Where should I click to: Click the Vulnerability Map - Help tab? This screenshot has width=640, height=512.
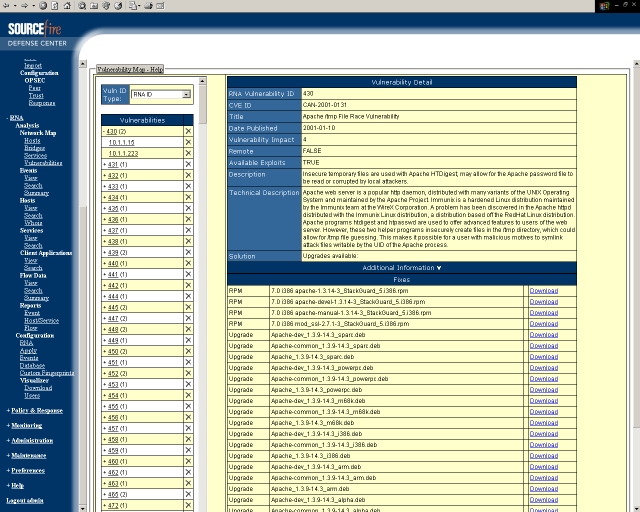pos(130,69)
